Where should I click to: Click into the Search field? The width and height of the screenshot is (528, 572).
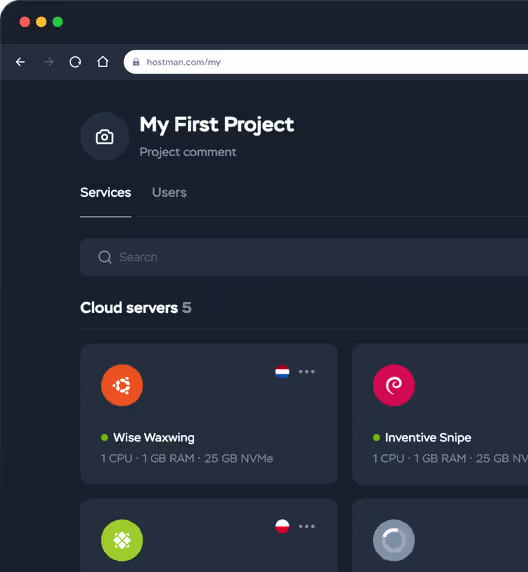pyautogui.click(x=304, y=257)
